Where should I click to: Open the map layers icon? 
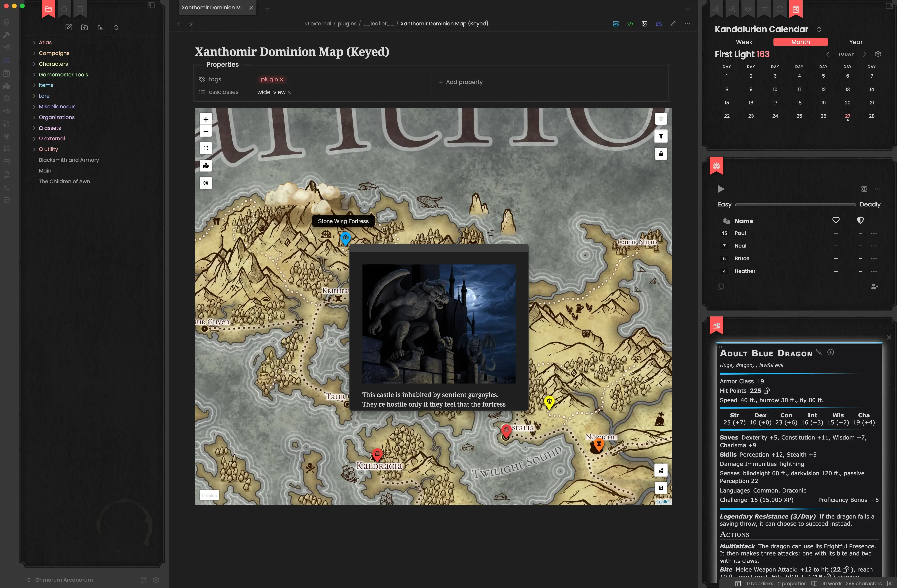(x=661, y=119)
